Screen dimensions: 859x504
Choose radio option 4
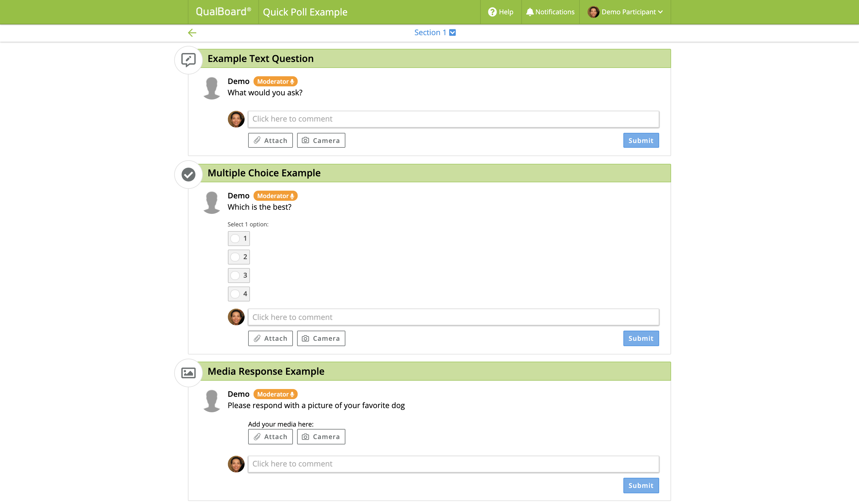pos(239,293)
